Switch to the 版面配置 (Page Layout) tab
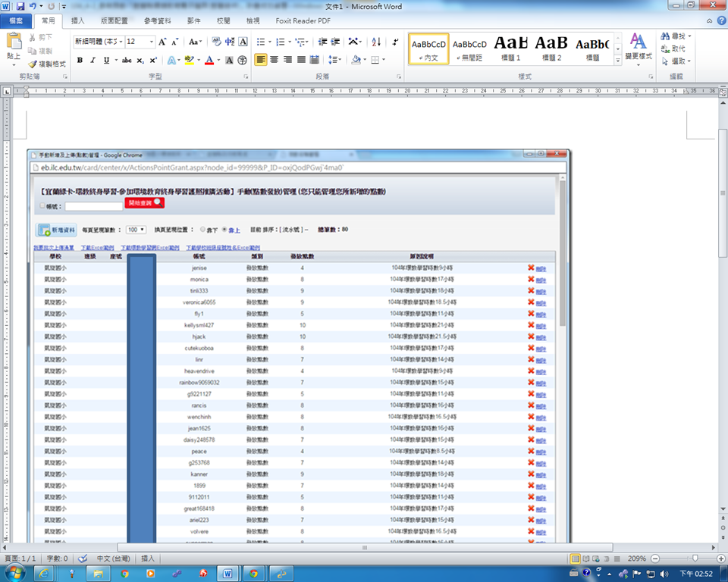The image size is (728, 582). click(115, 20)
